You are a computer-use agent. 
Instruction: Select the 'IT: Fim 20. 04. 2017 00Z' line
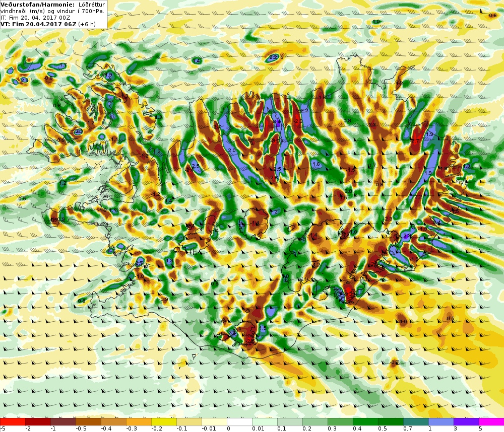pyautogui.click(x=35, y=17)
